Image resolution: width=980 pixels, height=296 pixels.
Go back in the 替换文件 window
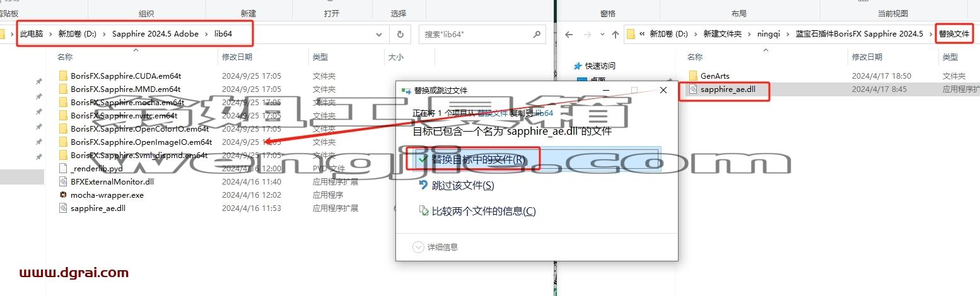[569, 34]
